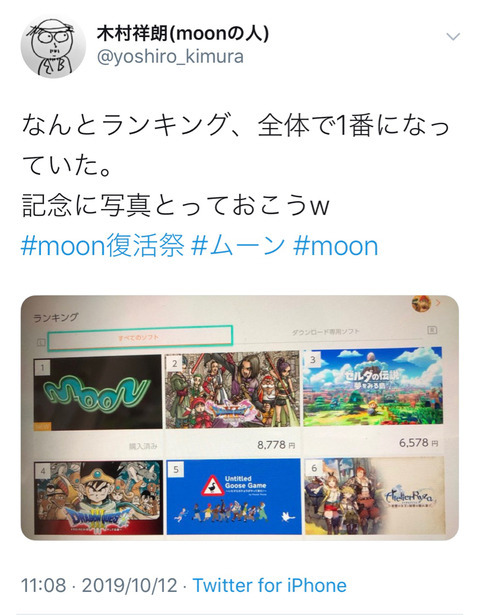Open the Twitter for iPhone source link

click(270, 585)
